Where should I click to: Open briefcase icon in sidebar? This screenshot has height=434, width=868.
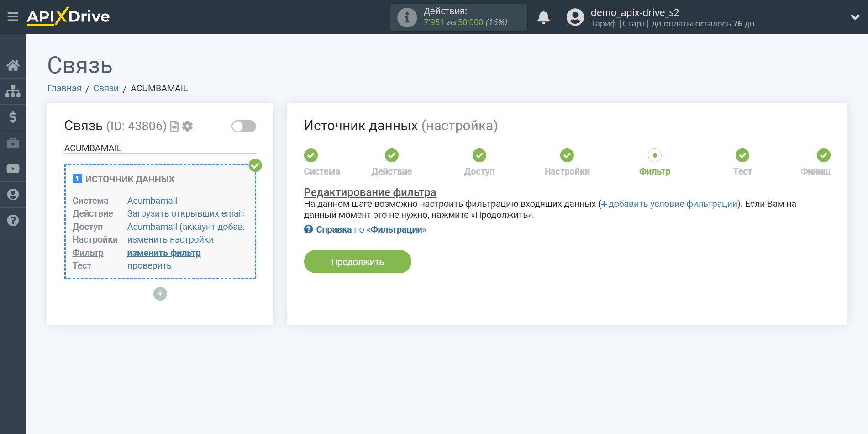[x=13, y=143]
